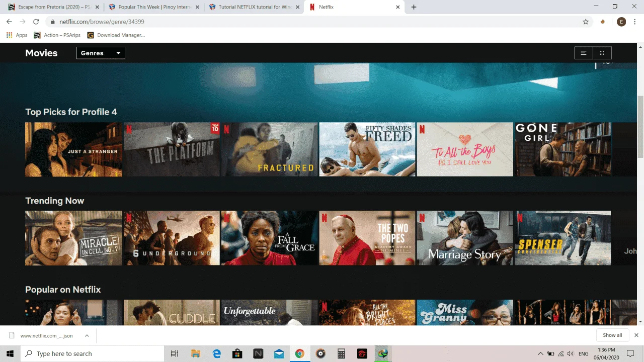Open the Calculator on taskbar

pos(341,353)
